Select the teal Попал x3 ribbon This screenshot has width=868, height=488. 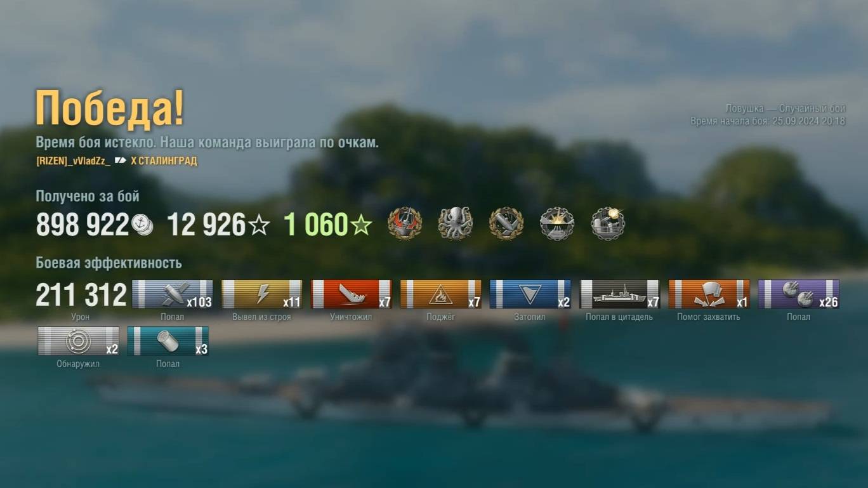click(168, 341)
